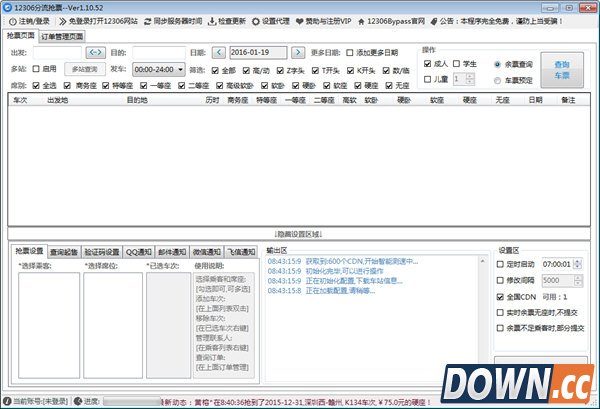Uncheck the 全国CDN checkbox

coord(500,297)
